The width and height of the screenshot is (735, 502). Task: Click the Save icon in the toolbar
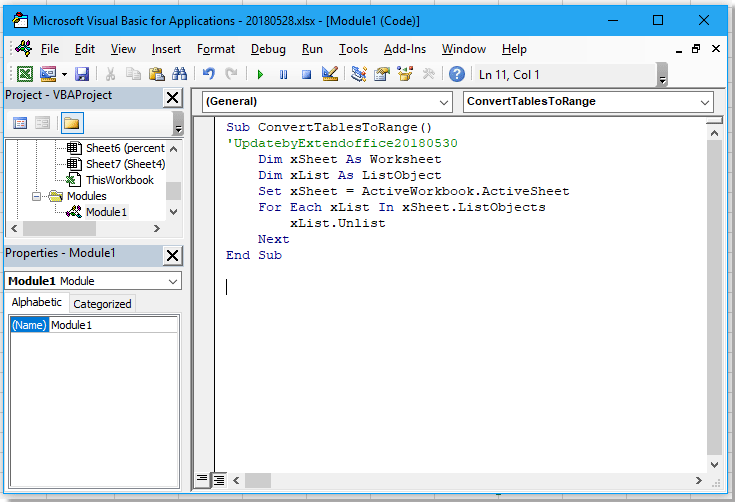82,74
